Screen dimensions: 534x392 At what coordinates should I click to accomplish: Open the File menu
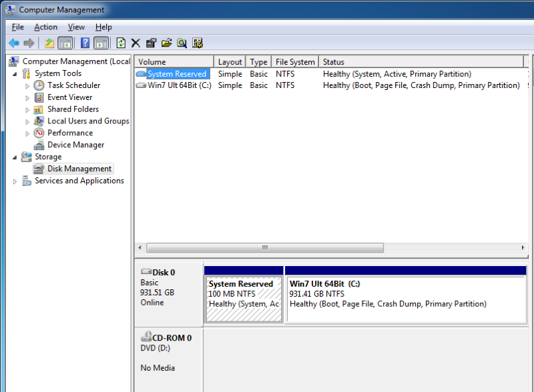18,27
